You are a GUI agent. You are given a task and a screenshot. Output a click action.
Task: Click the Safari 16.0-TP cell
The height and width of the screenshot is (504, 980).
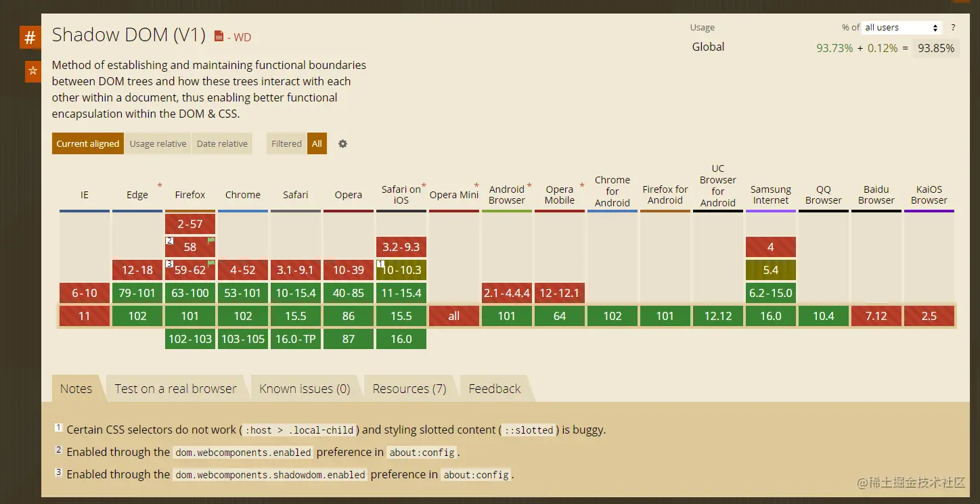tap(296, 339)
